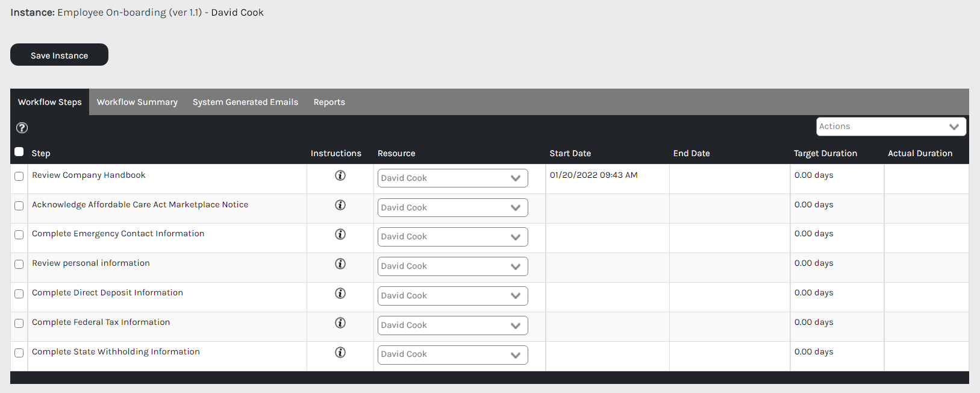Open the Actions dropdown

point(891,127)
